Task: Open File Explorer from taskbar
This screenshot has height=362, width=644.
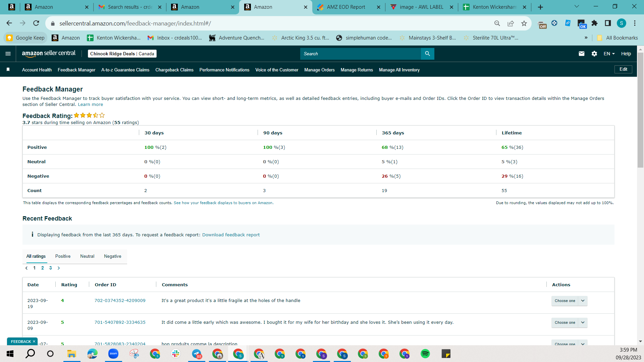Action: (71, 354)
